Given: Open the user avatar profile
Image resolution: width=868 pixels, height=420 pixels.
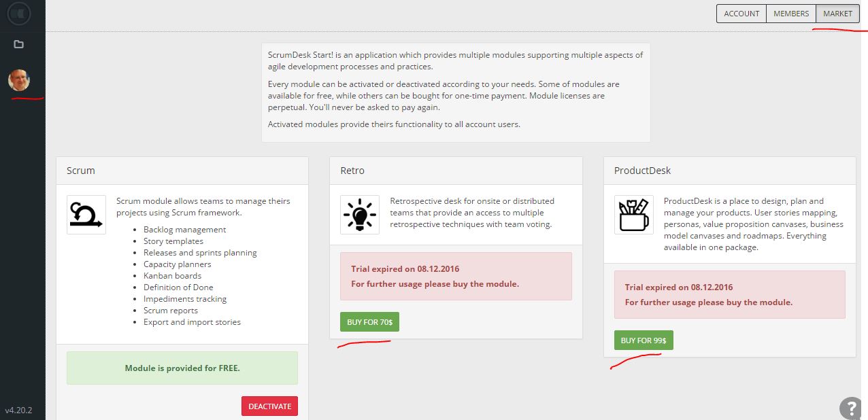Looking at the screenshot, I should click(x=19, y=80).
